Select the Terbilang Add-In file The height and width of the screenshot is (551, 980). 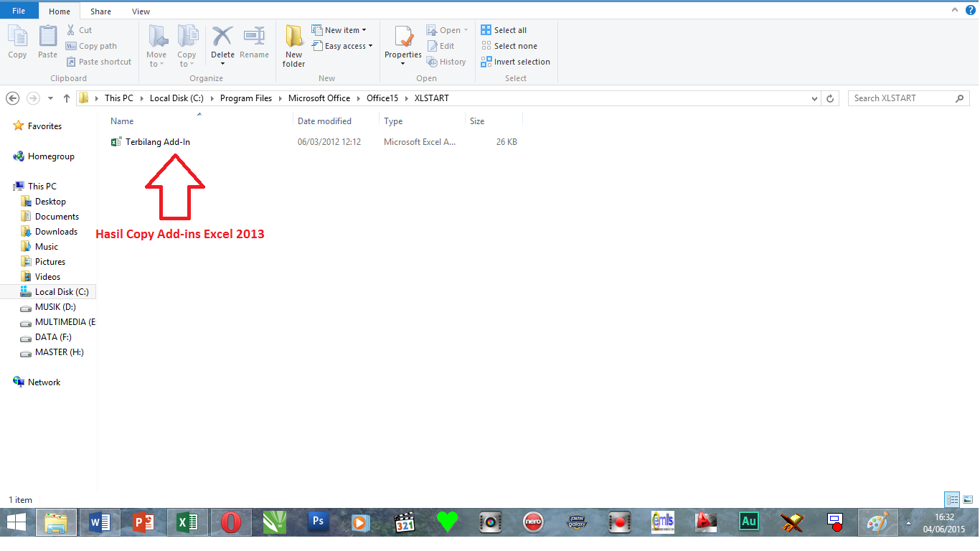point(158,142)
